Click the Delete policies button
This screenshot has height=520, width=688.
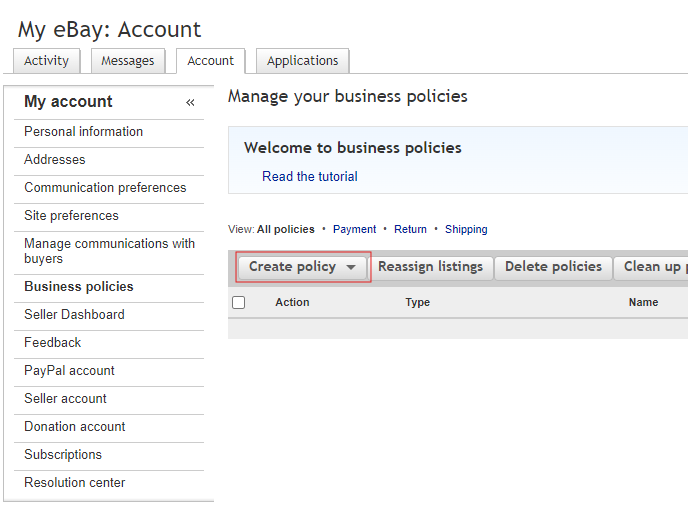[553, 267]
